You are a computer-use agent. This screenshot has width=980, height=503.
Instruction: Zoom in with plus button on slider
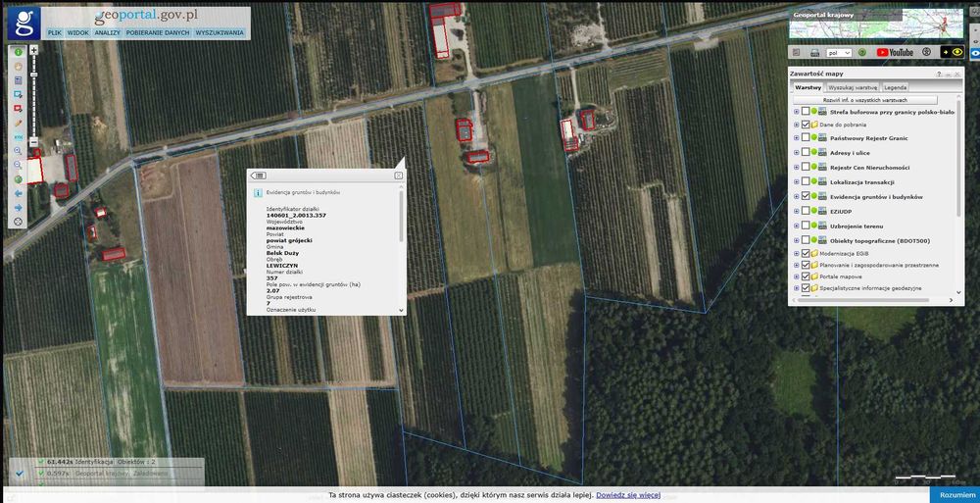pos(33,50)
